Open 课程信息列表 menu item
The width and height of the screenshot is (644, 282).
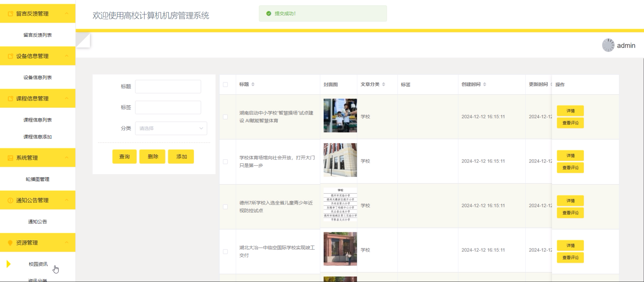(x=38, y=120)
